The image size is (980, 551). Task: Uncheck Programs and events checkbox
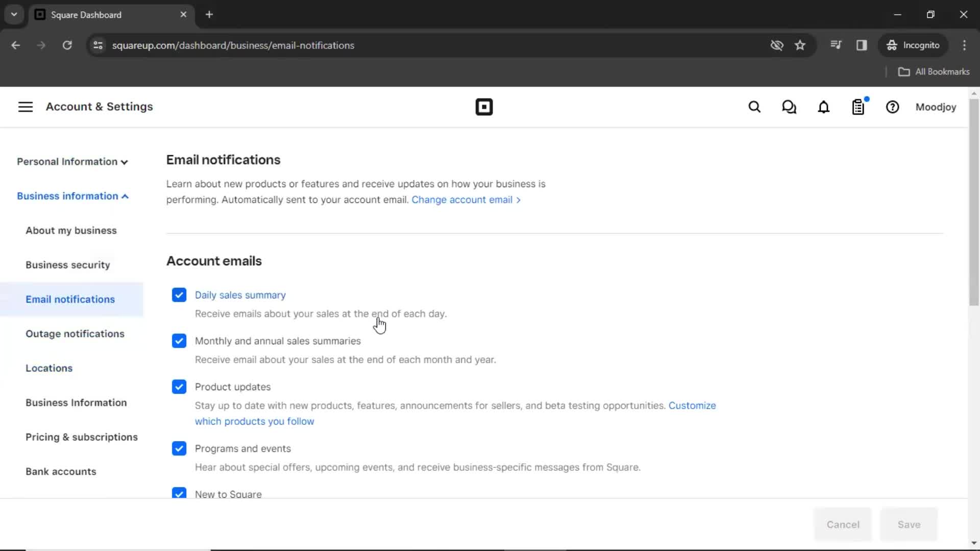point(179,448)
